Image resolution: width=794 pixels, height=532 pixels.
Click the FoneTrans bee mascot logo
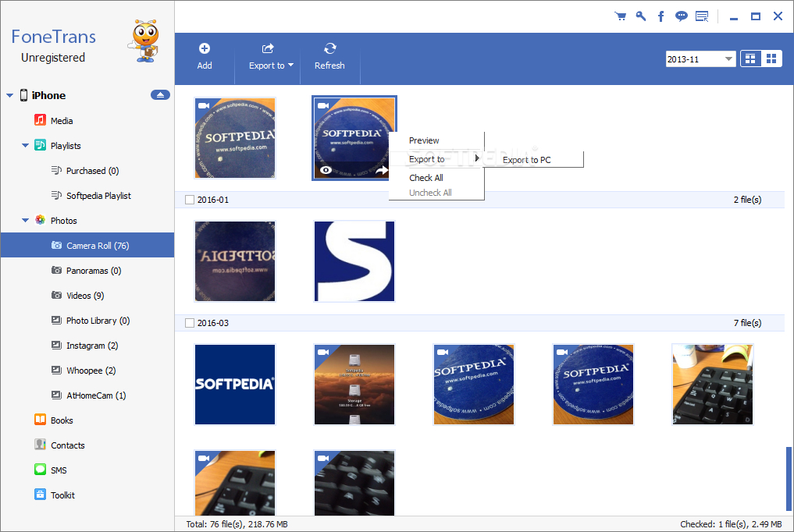pyautogui.click(x=145, y=41)
